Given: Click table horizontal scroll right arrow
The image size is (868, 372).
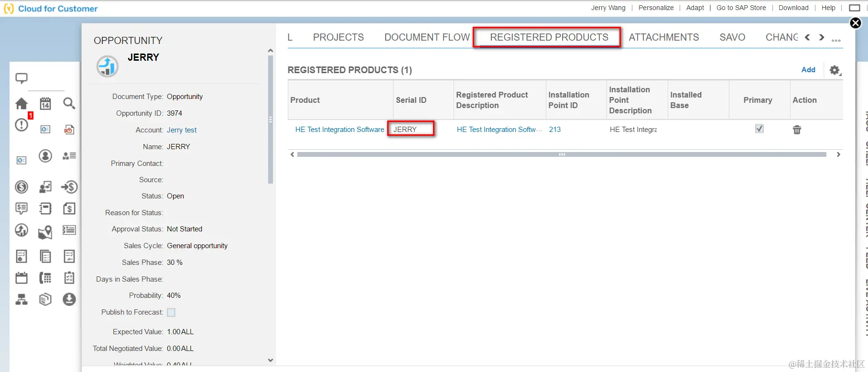Looking at the screenshot, I should [838, 154].
